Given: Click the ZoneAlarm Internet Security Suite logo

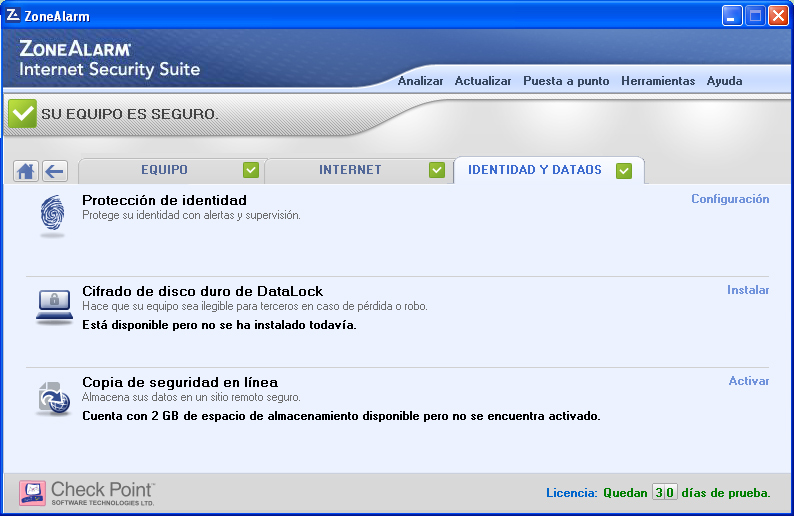Looking at the screenshot, I should point(109,59).
